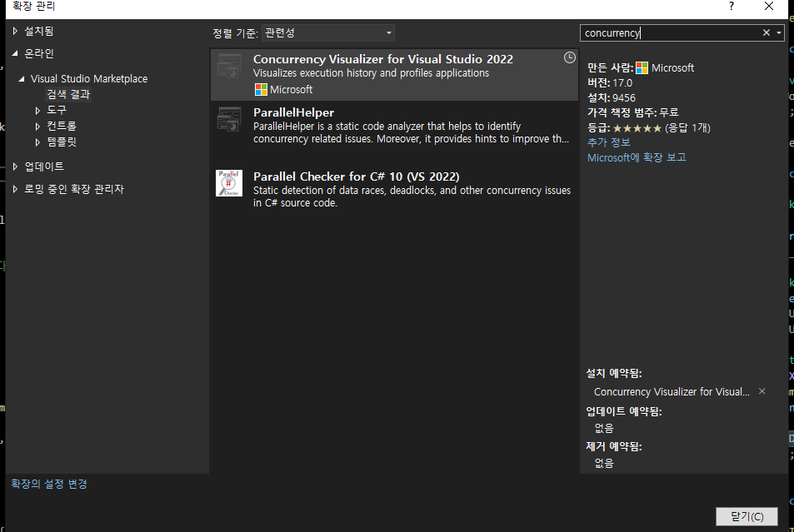This screenshot has height=532, width=794.
Task: Open the Microsoft에 확장 보고 link
Action: (637, 157)
